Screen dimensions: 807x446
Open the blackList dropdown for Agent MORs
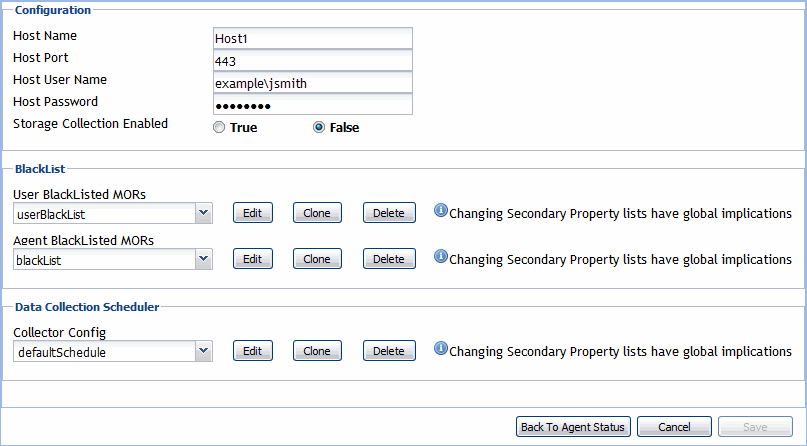(203, 259)
